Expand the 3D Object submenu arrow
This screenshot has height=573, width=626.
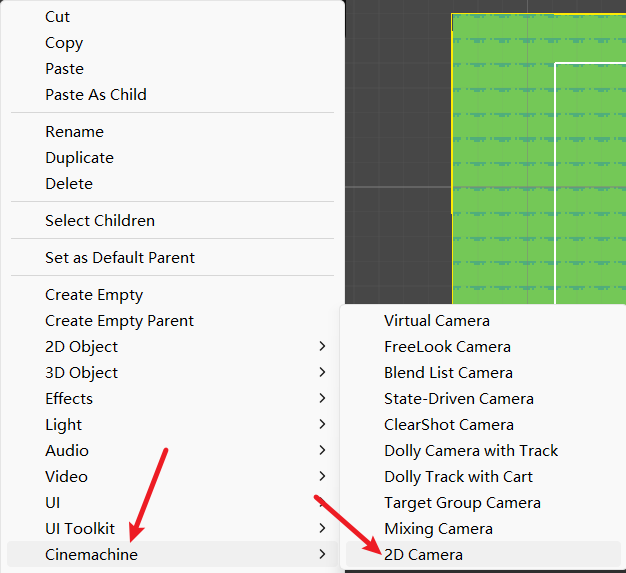pos(322,373)
